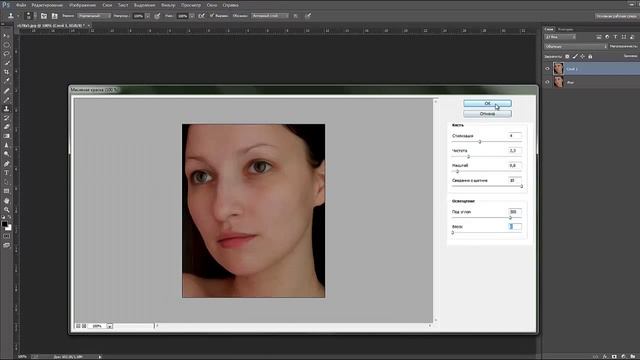Open the layer blend mode dropdown
Viewport: 640px width, 360px height.
tap(576, 47)
